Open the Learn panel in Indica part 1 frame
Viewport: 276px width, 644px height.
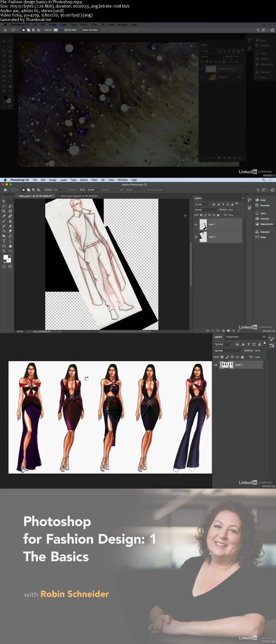point(261,213)
